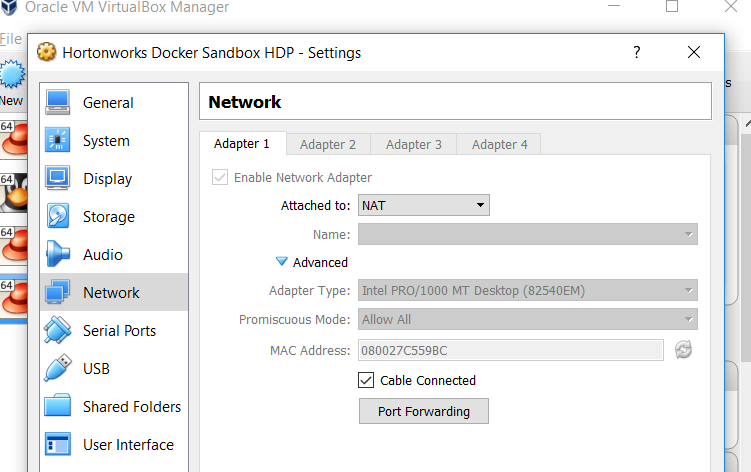Collapse the Advanced section arrow
This screenshot has height=472, width=751.
click(x=282, y=262)
